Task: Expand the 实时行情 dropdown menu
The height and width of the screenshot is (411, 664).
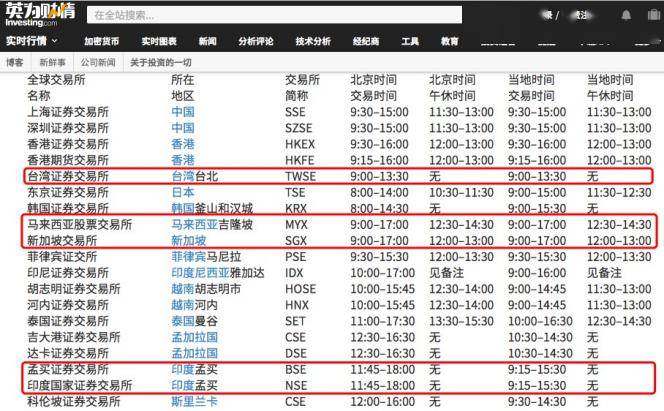Action: (31, 41)
